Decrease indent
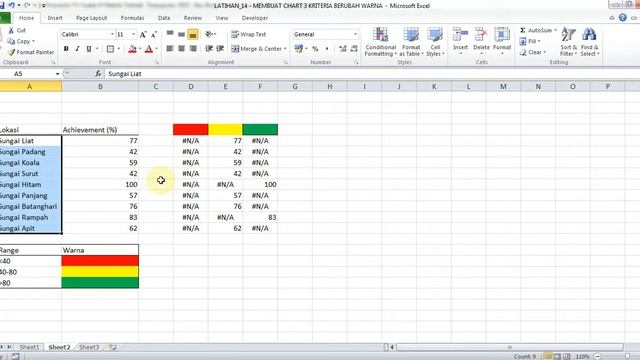The image size is (640, 360). (x=209, y=49)
